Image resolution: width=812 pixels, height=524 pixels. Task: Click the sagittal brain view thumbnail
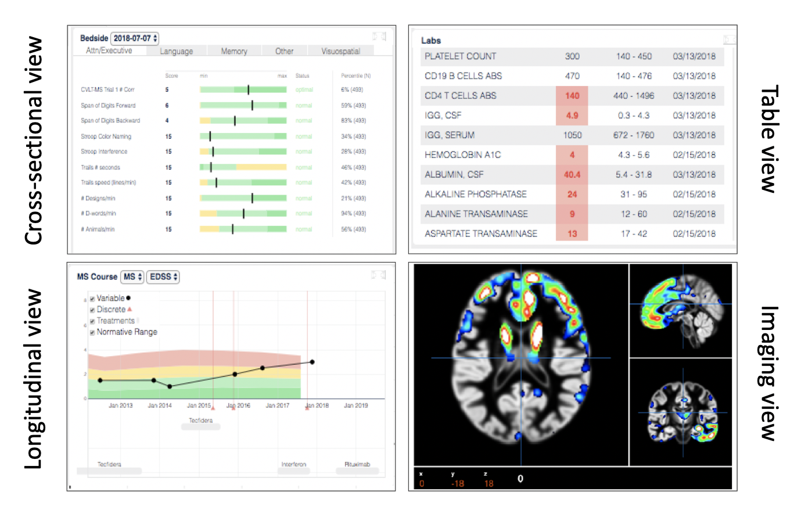pyautogui.click(x=680, y=311)
